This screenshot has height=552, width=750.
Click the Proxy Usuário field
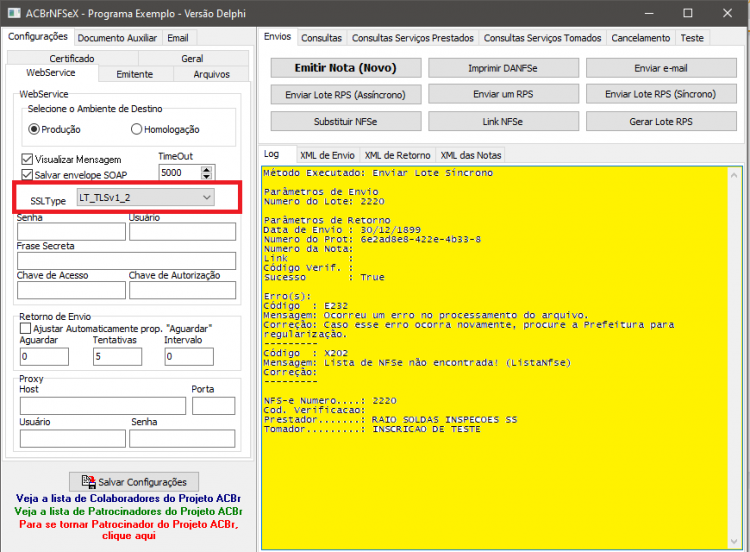(x=73, y=438)
